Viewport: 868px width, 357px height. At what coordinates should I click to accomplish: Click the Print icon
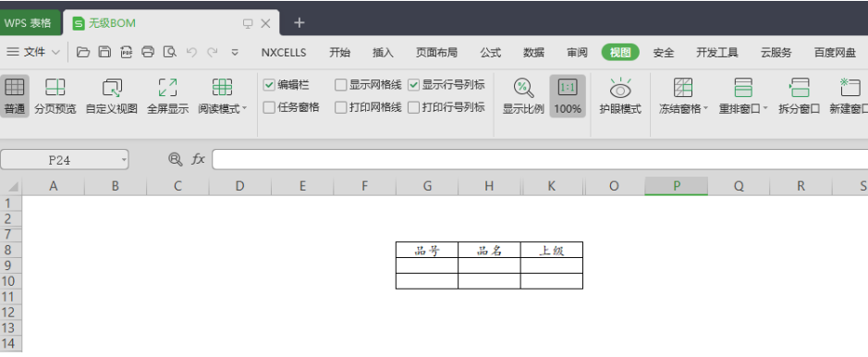pos(148,52)
